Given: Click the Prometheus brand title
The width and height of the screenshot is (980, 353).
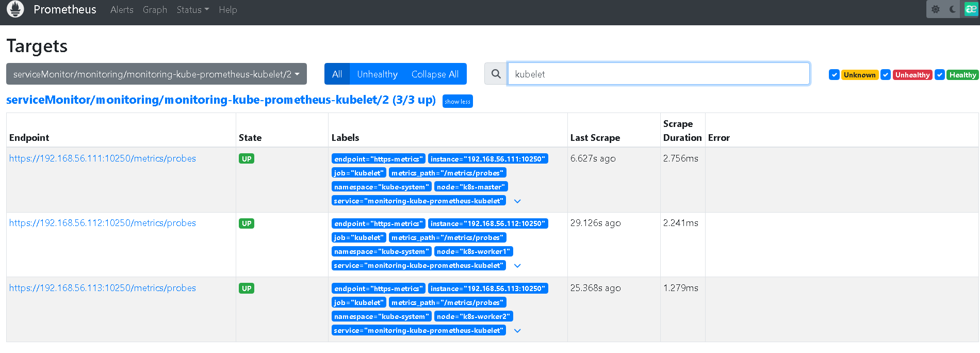Looking at the screenshot, I should point(65,9).
